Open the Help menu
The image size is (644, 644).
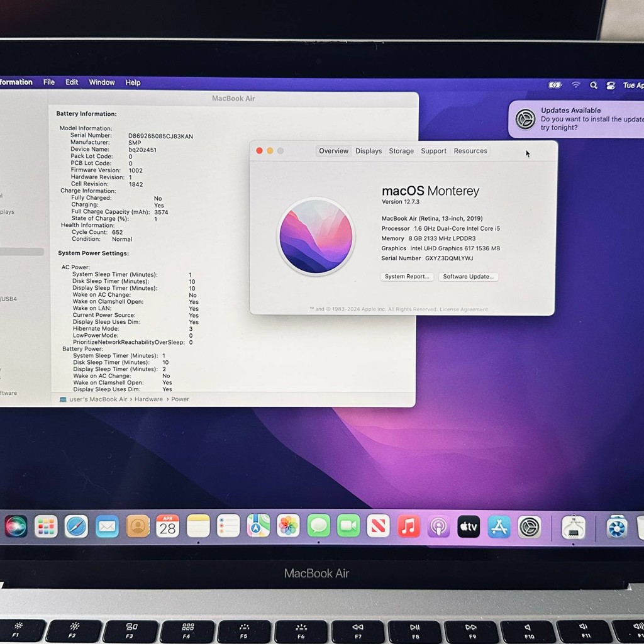point(133,82)
